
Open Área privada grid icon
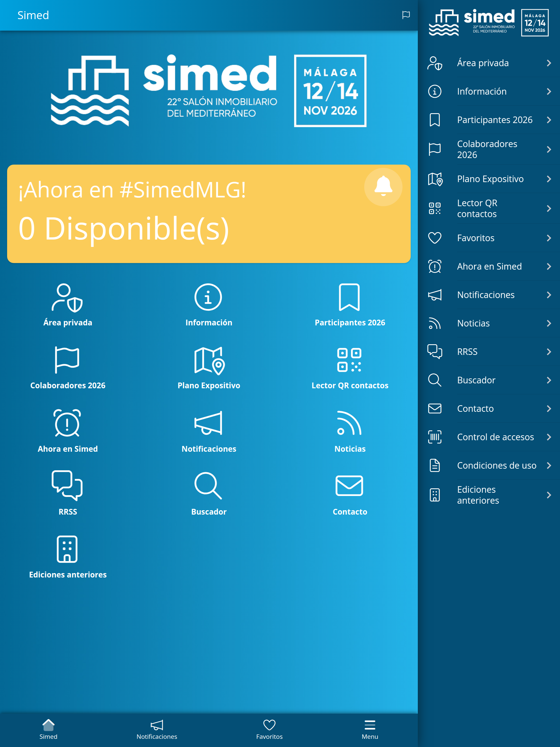click(67, 297)
